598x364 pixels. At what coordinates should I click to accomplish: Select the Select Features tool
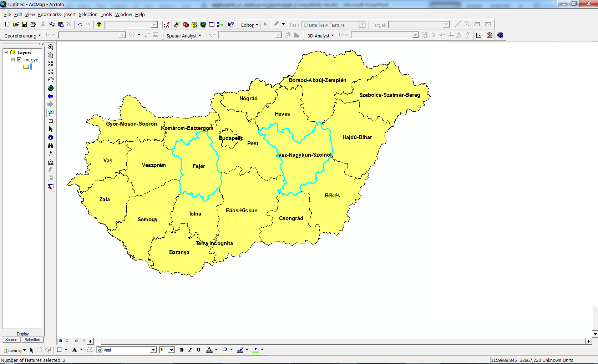coord(51,113)
